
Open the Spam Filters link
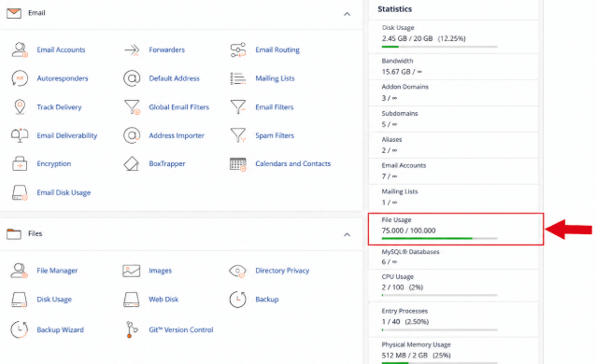coord(275,135)
